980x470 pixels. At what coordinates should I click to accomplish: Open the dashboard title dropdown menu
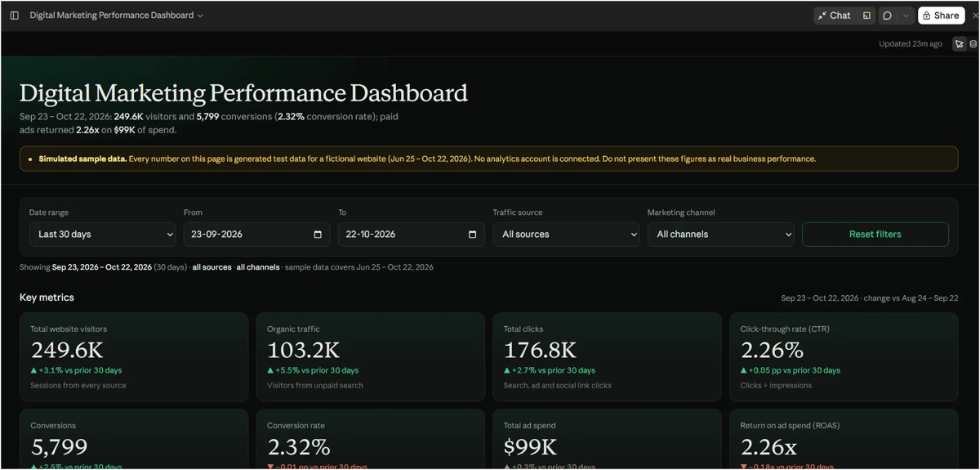coord(117,16)
